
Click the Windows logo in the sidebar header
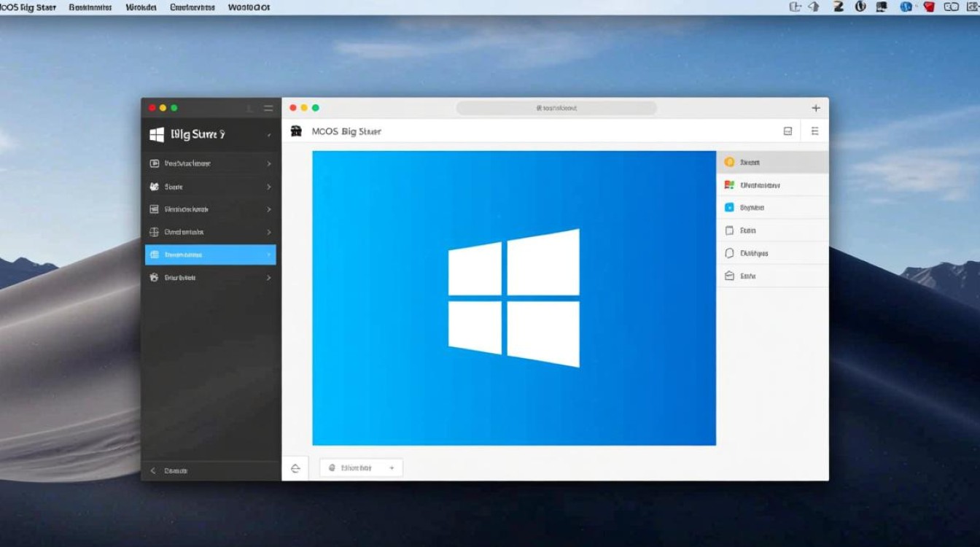(157, 134)
